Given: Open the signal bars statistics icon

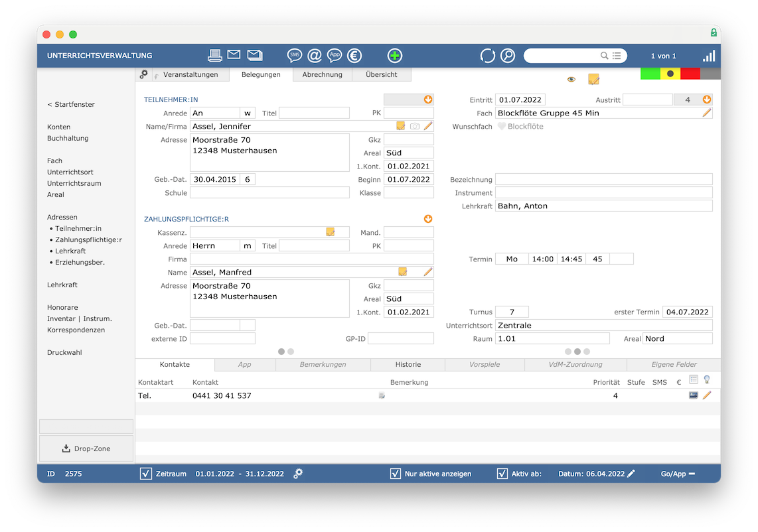Looking at the screenshot, I should (709, 56).
